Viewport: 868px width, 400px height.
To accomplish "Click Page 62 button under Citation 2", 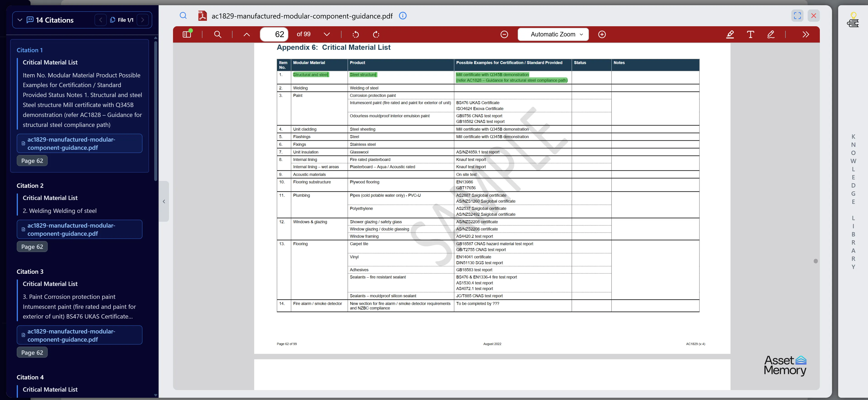I will [x=32, y=247].
